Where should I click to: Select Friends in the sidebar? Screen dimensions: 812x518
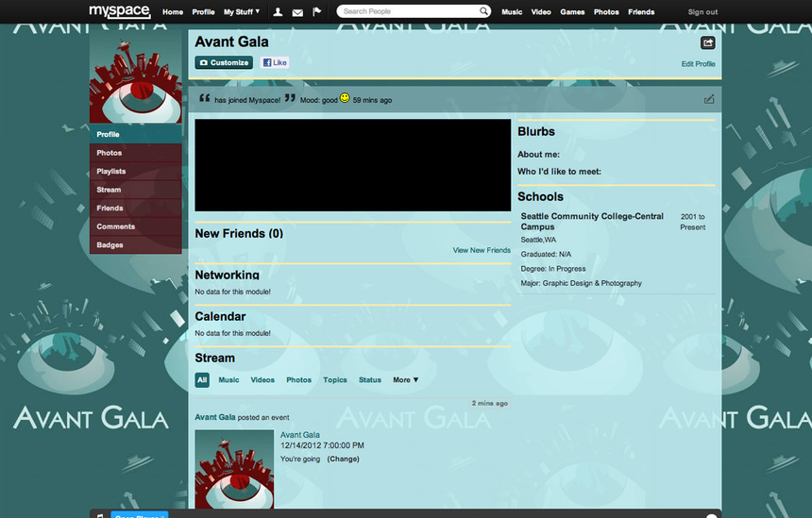coord(136,208)
